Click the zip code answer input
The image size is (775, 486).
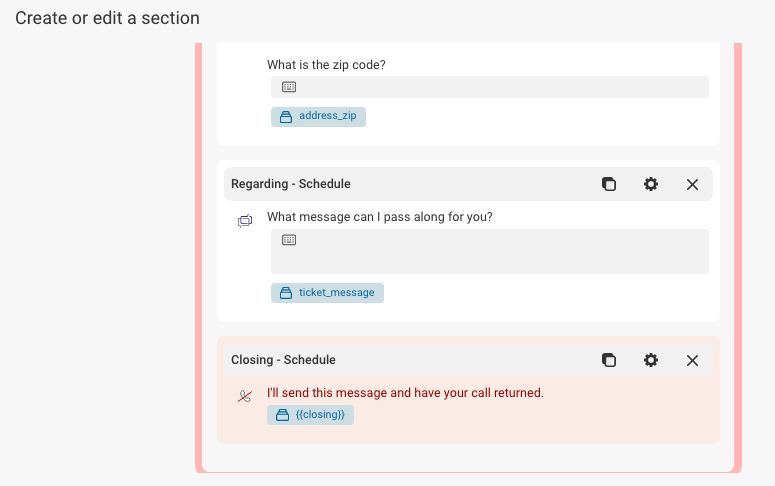tap(490, 87)
